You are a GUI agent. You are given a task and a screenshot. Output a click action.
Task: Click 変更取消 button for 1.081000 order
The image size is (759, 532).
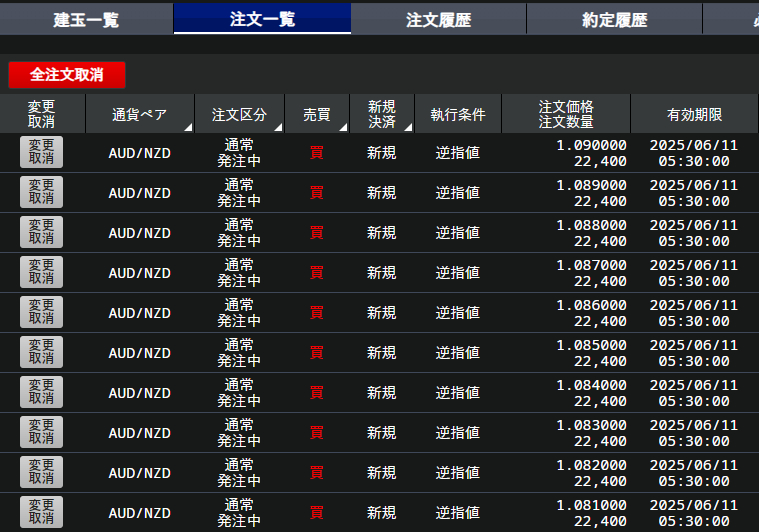tap(41, 512)
